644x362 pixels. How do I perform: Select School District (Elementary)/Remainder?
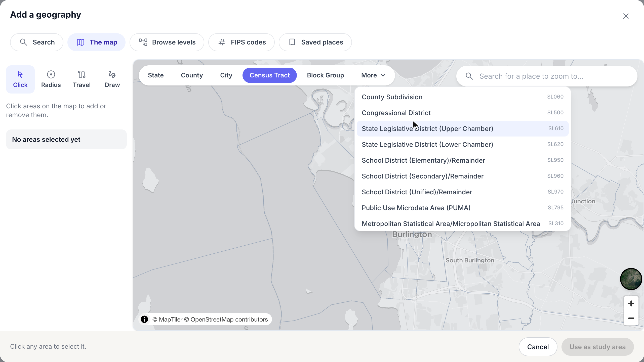click(463, 160)
